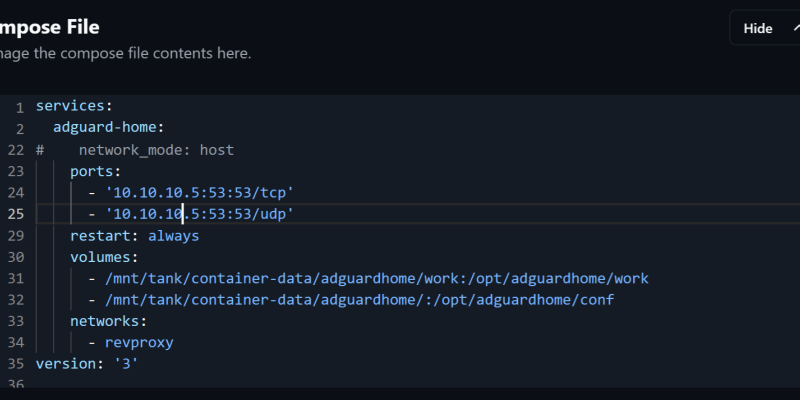Click the Hide button
The width and height of the screenshot is (800, 400).
tap(758, 28)
